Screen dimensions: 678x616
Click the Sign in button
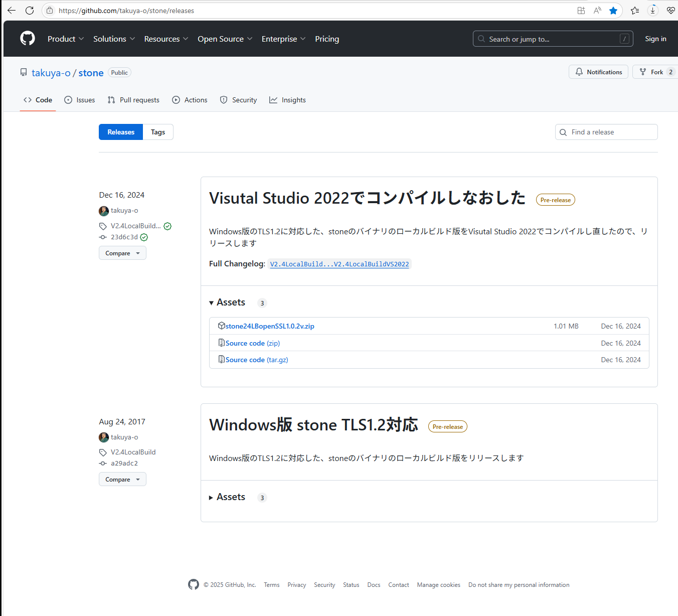(x=655, y=39)
